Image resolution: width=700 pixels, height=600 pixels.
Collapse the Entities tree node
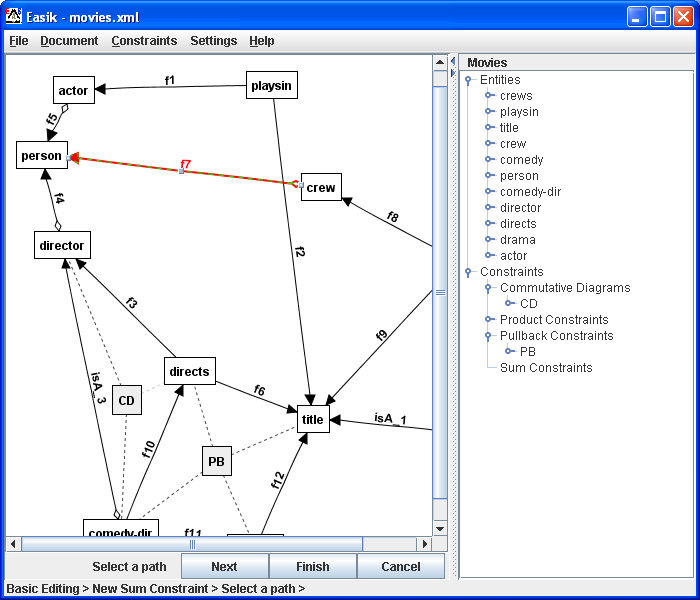[468, 80]
